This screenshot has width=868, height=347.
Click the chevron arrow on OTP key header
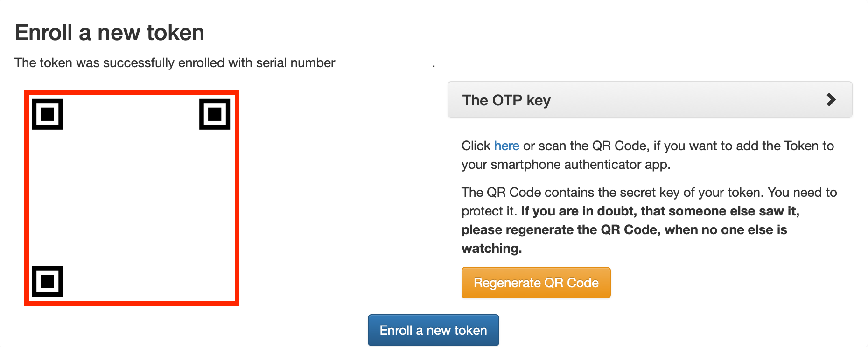[x=831, y=100]
